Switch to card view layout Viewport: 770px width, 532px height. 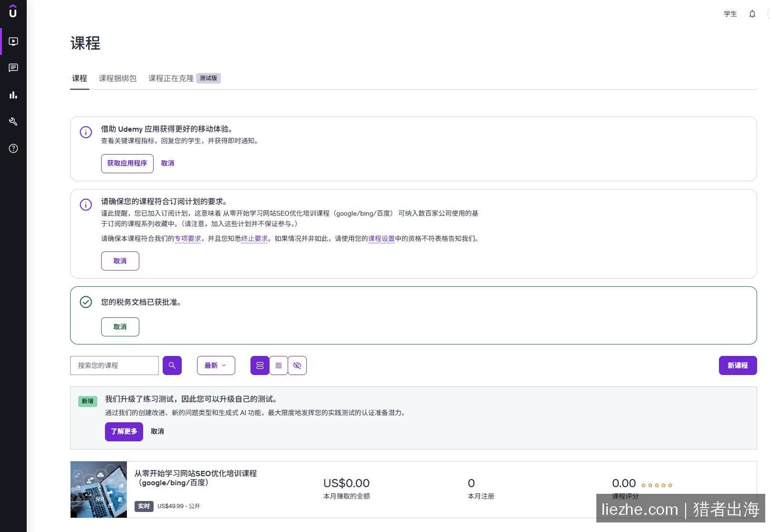click(x=260, y=365)
